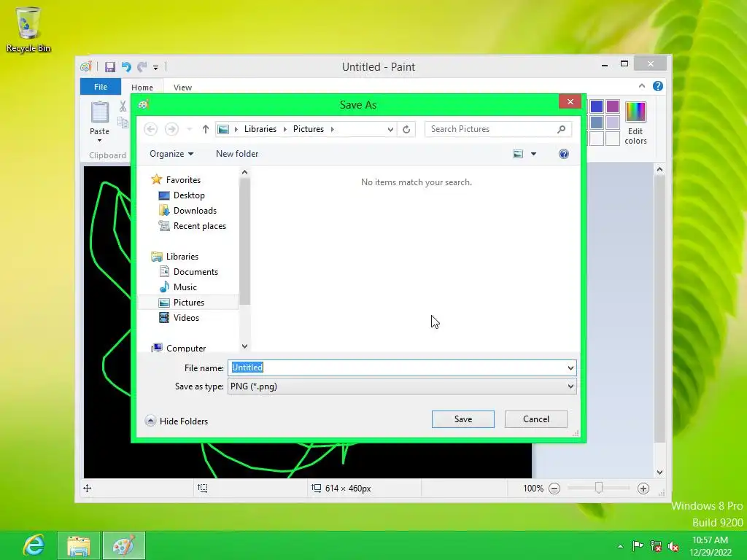Select Music library in navigation pane
The width and height of the screenshot is (747, 560).
click(185, 287)
